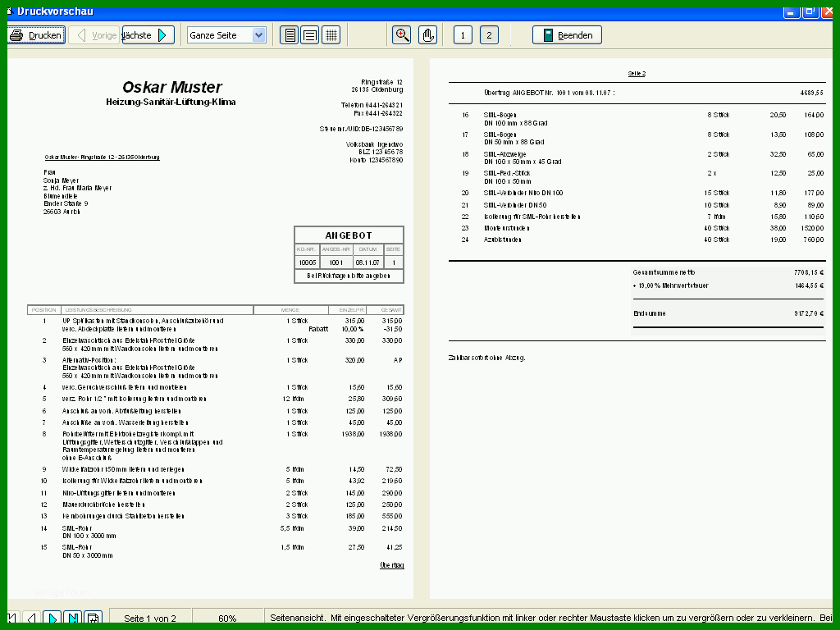Click the ANGEBOT box heading
Image resolution: width=840 pixels, height=630 pixels.
[x=348, y=235]
